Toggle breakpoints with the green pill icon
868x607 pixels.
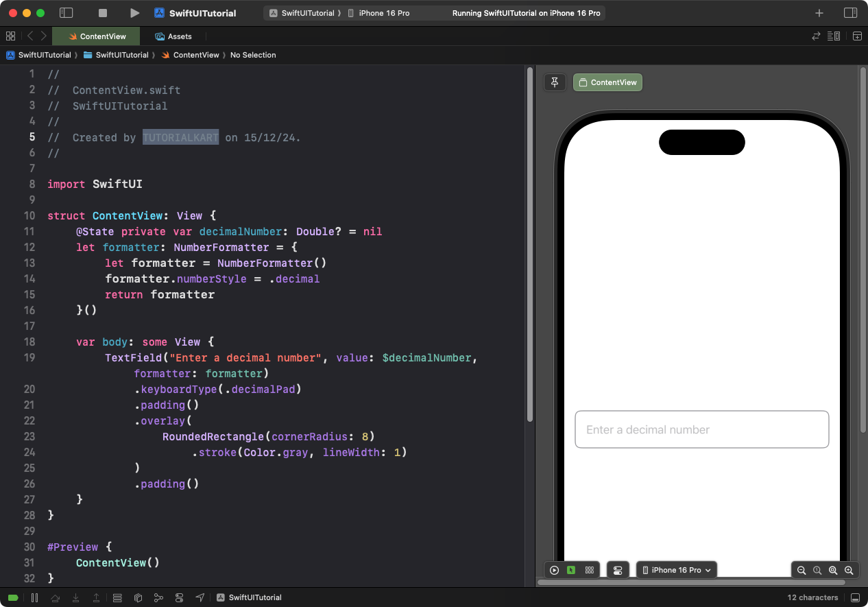(14, 597)
